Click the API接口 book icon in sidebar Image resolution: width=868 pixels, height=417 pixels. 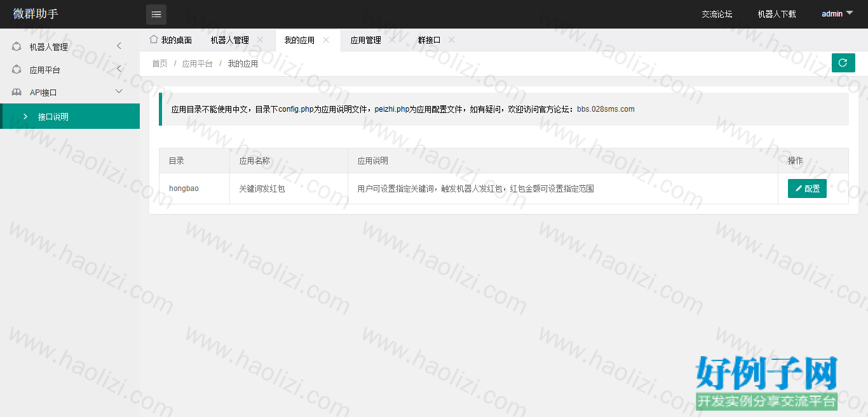point(17,92)
